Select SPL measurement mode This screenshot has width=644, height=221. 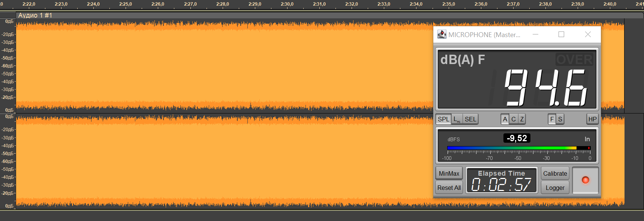[x=443, y=119]
